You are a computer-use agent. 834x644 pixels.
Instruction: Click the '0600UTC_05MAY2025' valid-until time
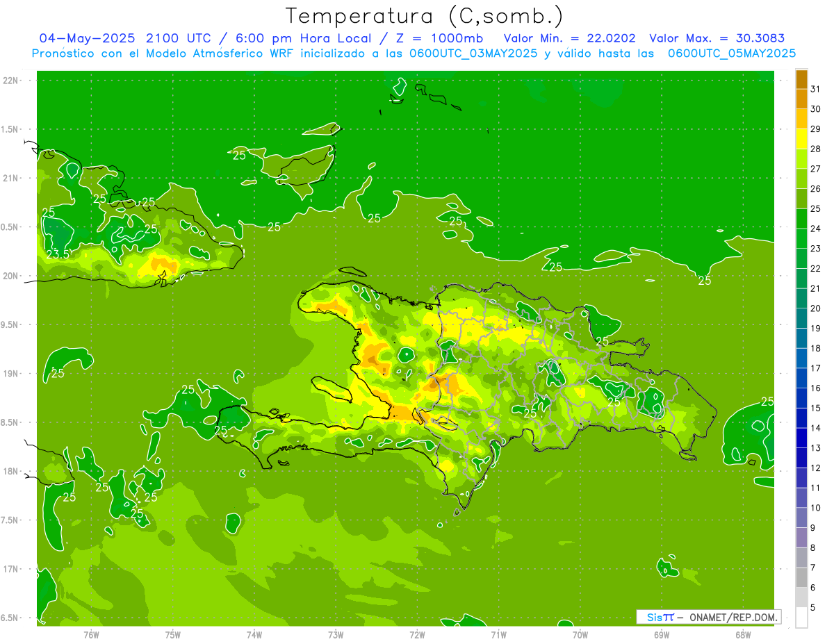click(x=732, y=53)
